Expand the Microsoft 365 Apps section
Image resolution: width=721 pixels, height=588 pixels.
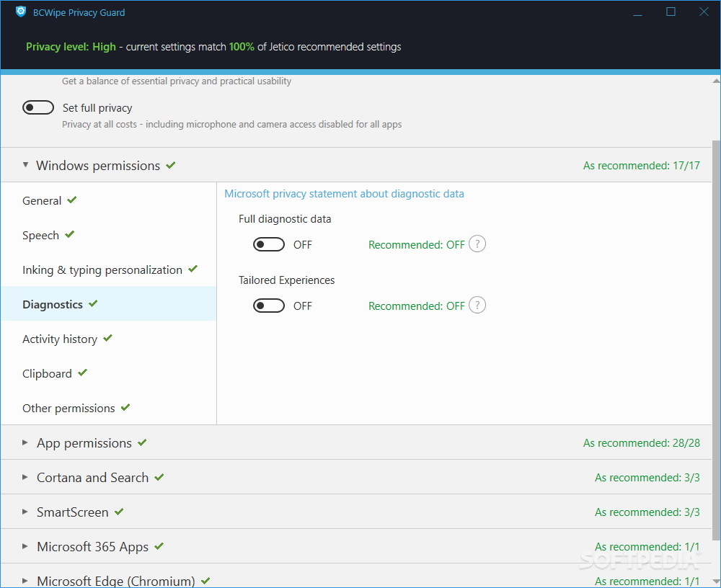[25, 546]
